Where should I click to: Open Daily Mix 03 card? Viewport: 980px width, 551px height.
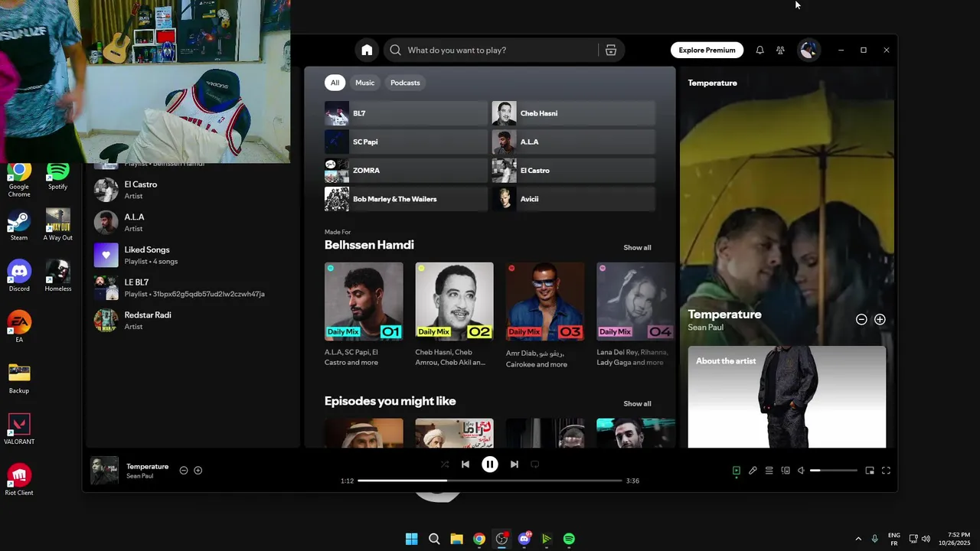click(545, 315)
